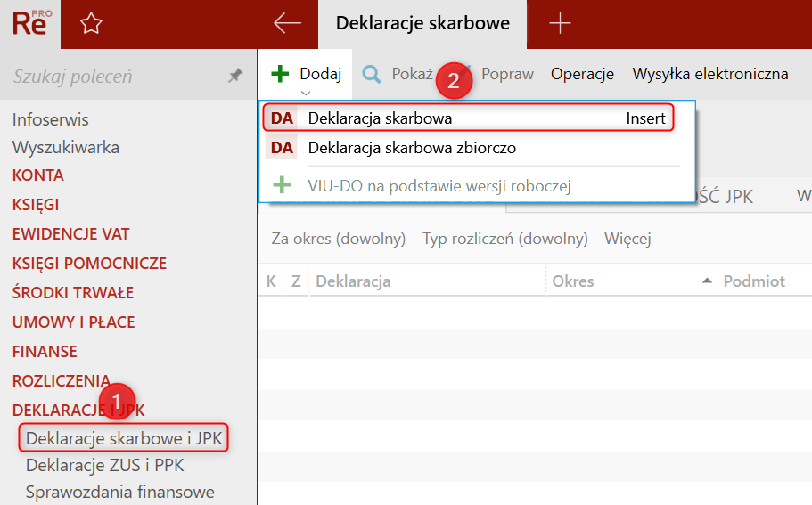The width and height of the screenshot is (812, 505).
Task: Expand the UMOWY I PŁACE section
Action: (x=73, y=322)
